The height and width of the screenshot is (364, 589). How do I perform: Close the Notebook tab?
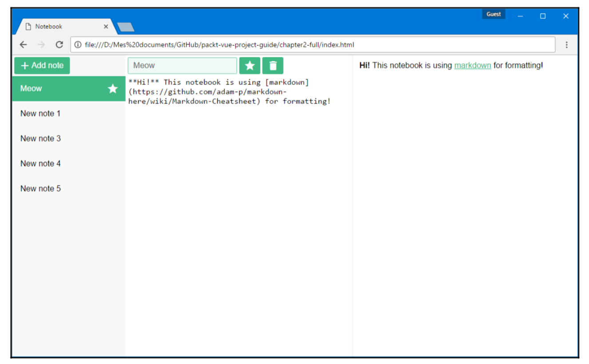(106, 27)
